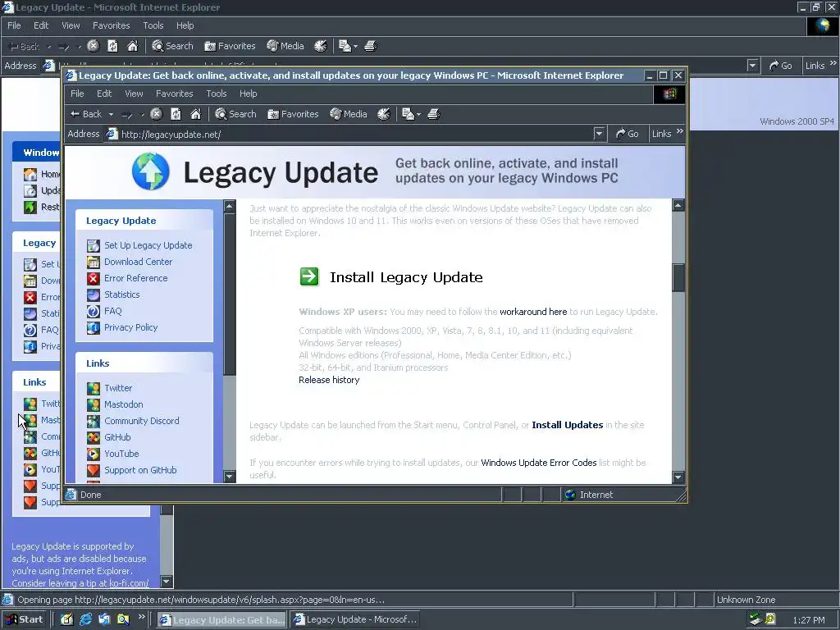Click Home icon in background IE window
The width and height of the screenshot is (840, 630).
(132, 46)
